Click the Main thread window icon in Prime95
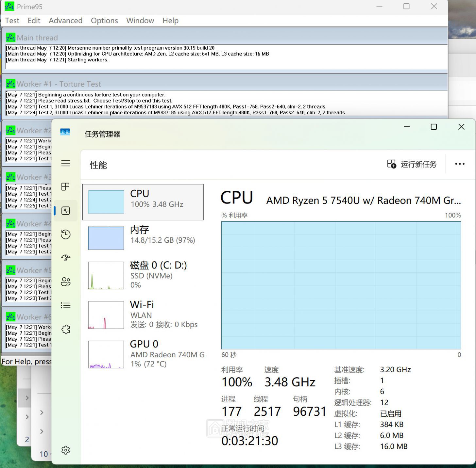This screenshot has height=468, width=476. pos(10,38)
